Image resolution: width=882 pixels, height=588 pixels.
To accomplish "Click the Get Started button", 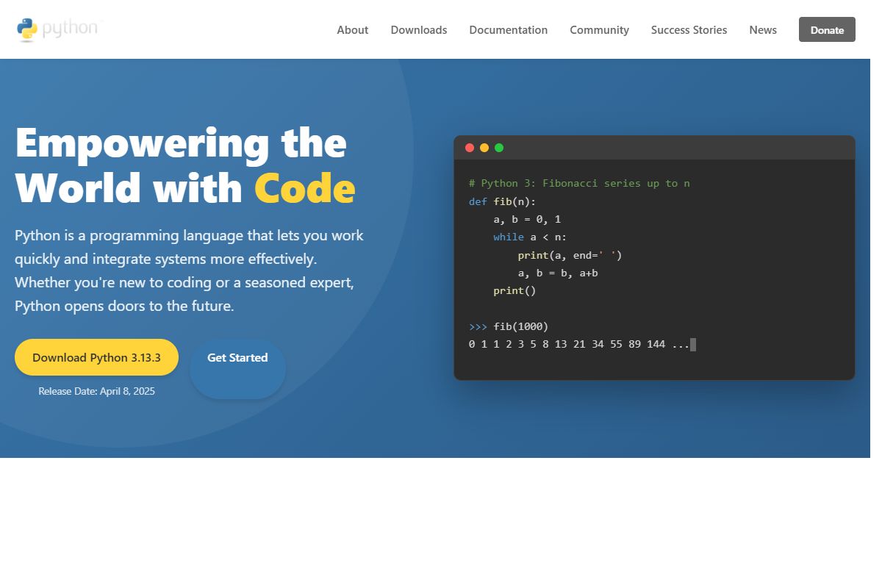I will point(237,357).
